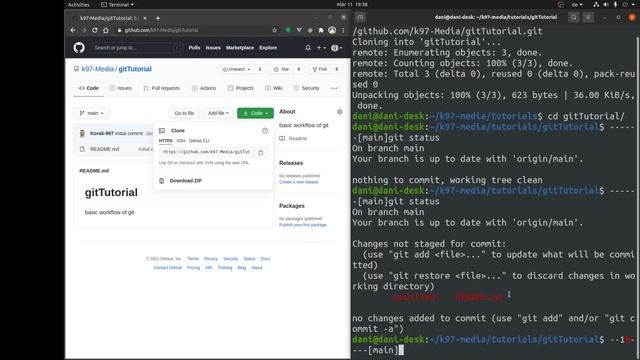
Task: Open the browser home page
Action: (106, 30)
